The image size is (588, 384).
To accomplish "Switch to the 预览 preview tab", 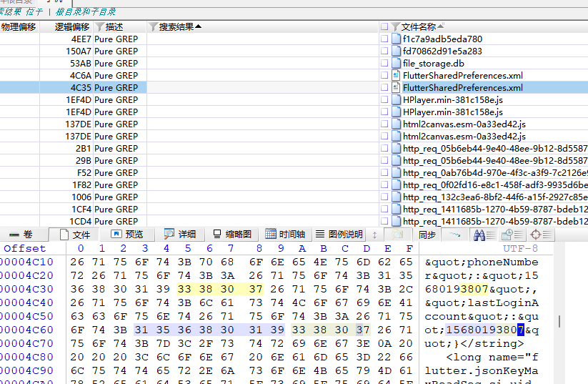I will 126,235.
